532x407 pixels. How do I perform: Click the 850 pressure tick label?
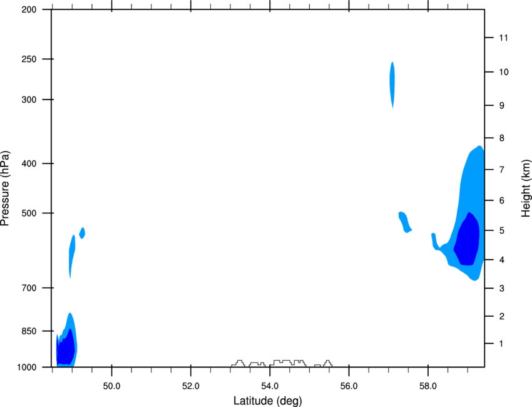click(29, 331)
